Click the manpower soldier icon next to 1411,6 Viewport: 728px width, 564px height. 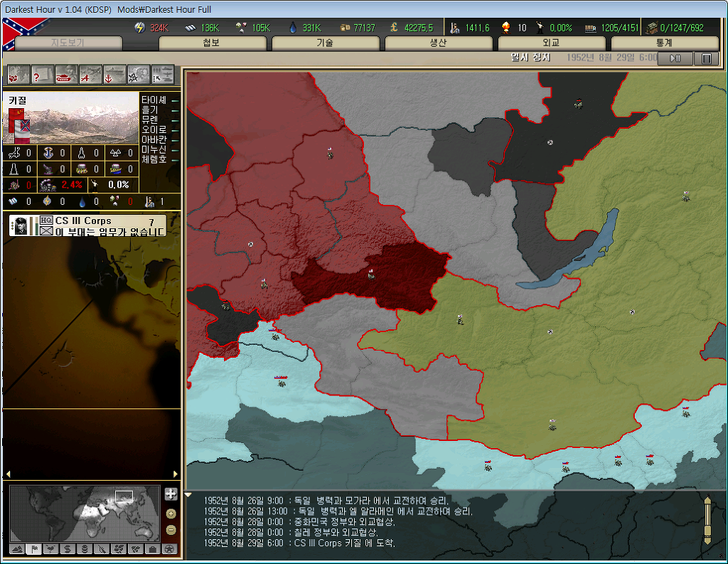454,28
